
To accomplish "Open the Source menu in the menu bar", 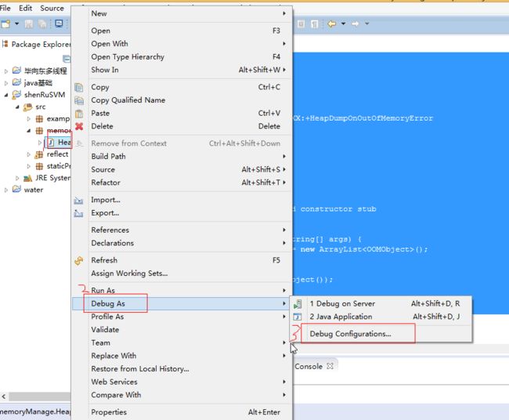I will (52, 8).
